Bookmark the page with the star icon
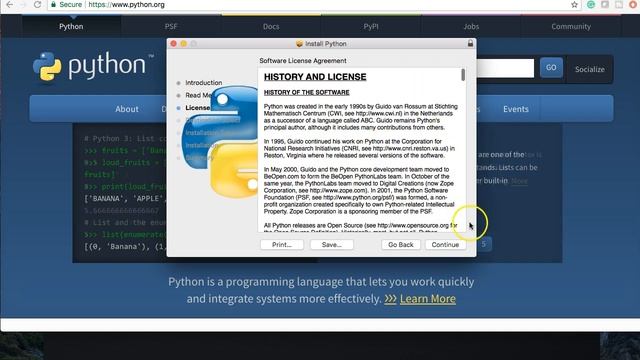640x360 pixels. click(x=574, y=5)
